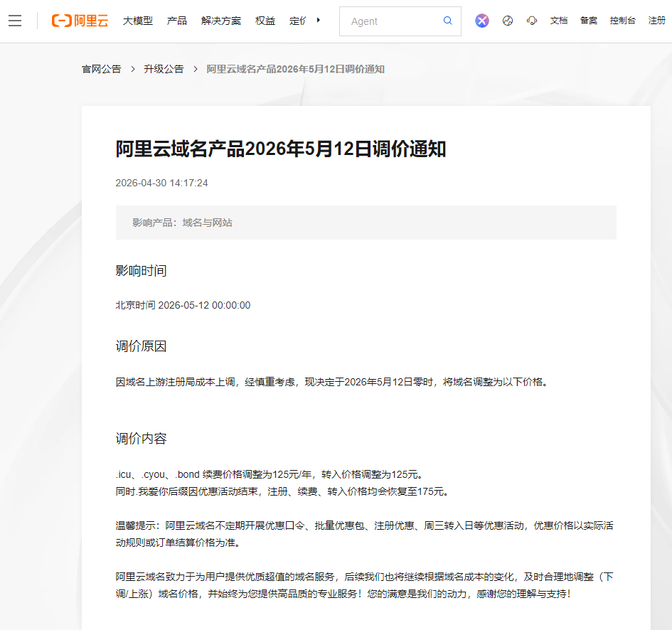Click the 影响时间 heading
The image size is (672, 630).
click(x=141, y=271)
